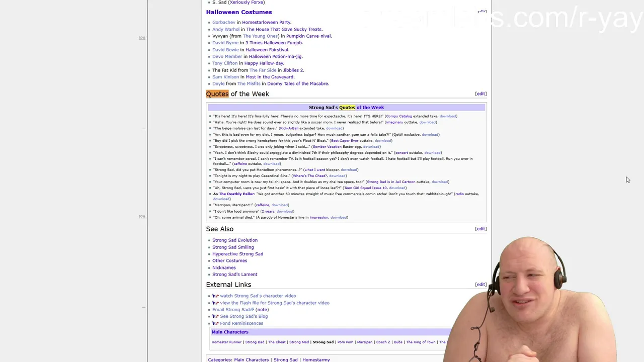Image resolution: width=644 pixels, height=362 pixels.
Task: Open the 'Halloween Fairstival' link
Action: click(x=267, y=50)
